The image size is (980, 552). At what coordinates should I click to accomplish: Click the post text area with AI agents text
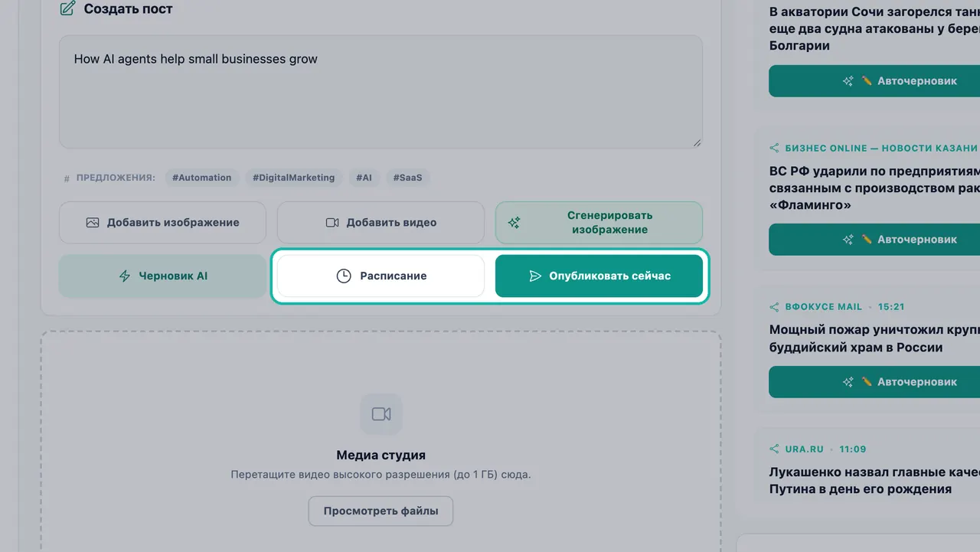[x=381, y=92]
